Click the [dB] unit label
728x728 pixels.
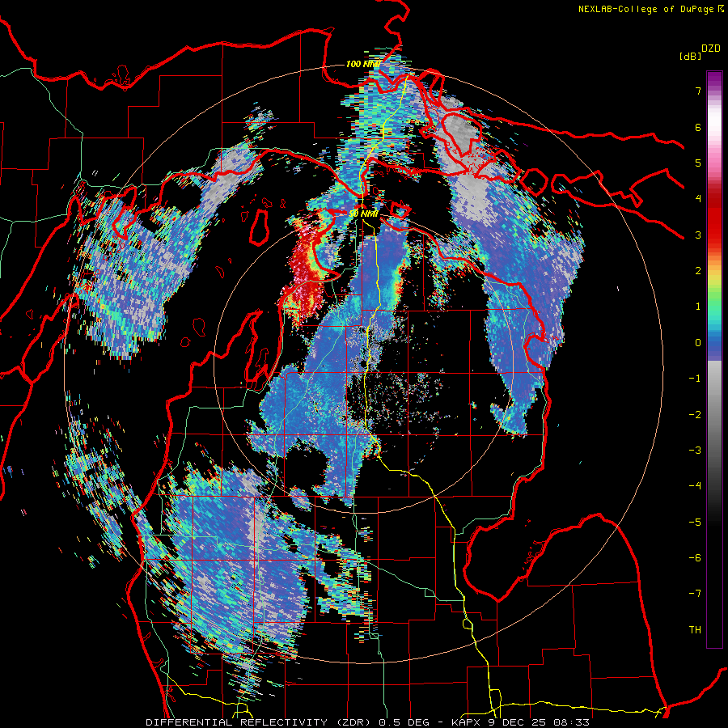(691, 56)
